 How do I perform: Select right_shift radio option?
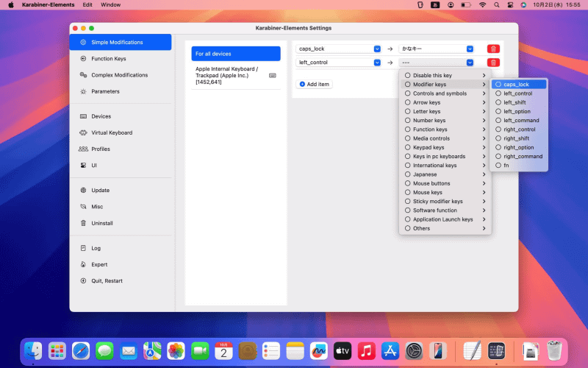519,138
